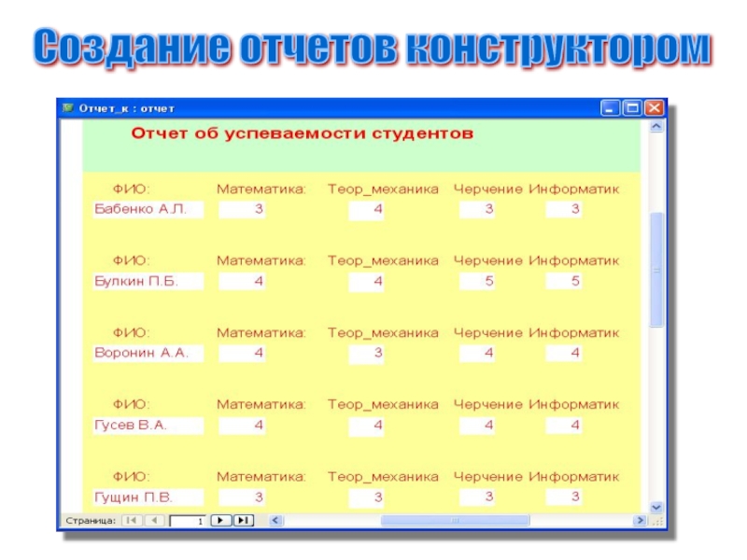The height and width of the screenshot is (560, 747).
Task: Click the page number input field
Action: point(188,521)
